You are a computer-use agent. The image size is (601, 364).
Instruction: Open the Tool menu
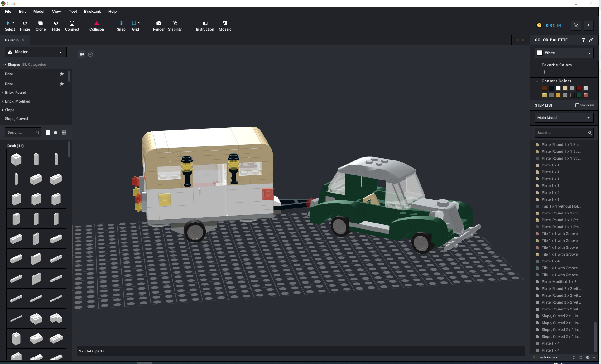pos(73,11)
